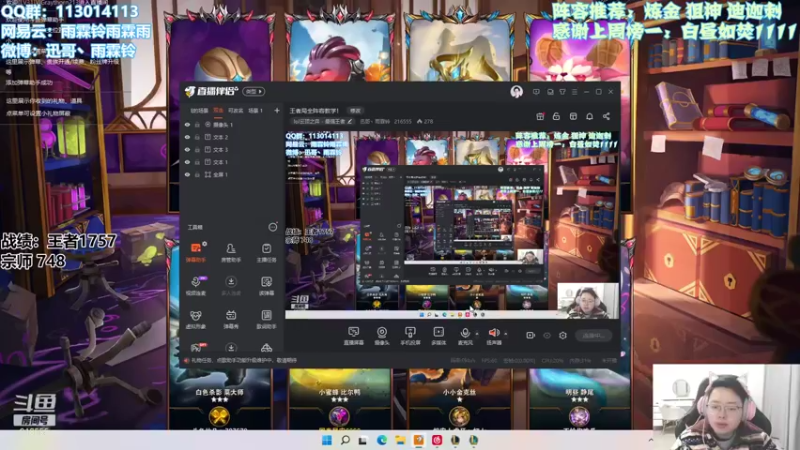Click the start-stream button in bottom bar
This screenshot has height=450, width=800.
[593, 335]
